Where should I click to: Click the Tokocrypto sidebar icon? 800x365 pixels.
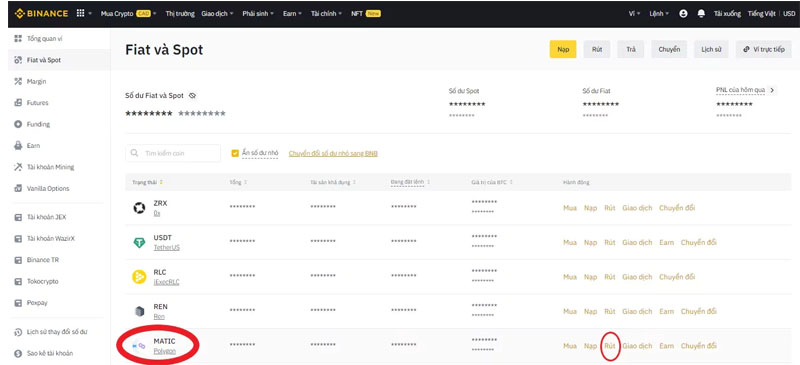tap(18, 281)
